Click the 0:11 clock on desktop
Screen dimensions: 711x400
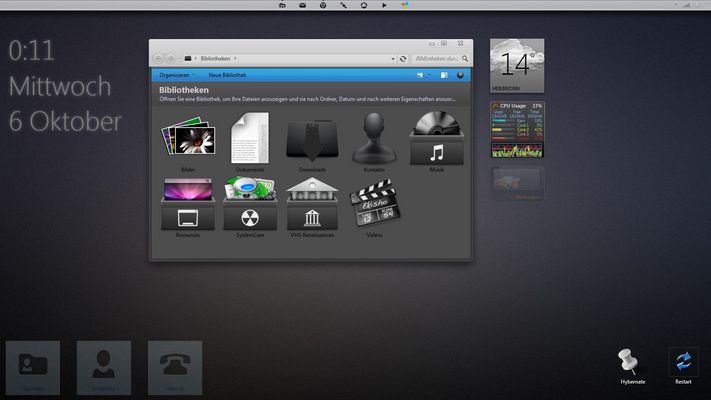coord(31,50)
